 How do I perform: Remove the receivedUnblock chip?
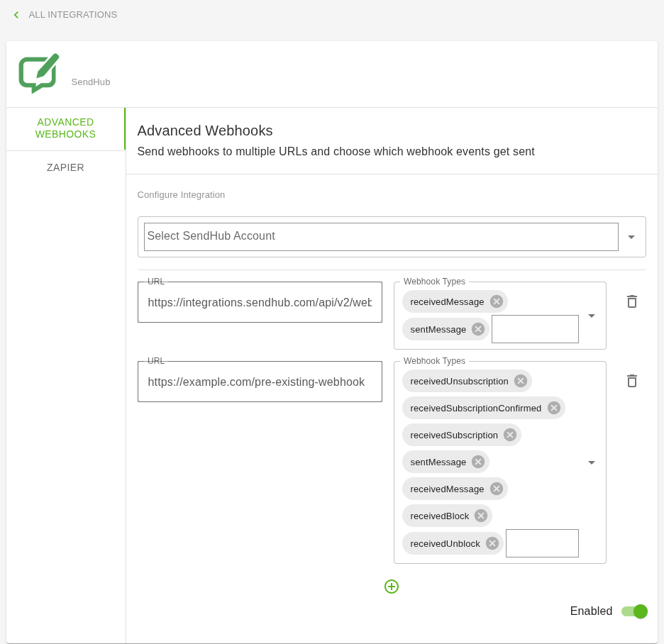(x=492, y=543)
